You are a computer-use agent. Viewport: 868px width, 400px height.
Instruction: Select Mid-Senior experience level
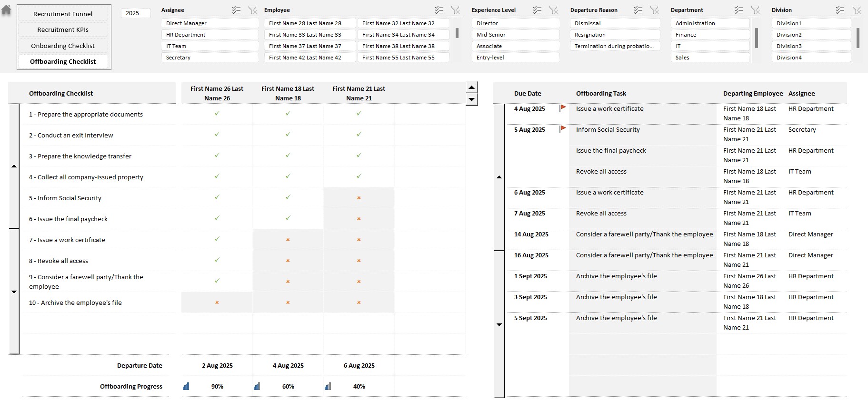[x=515, y=35]
